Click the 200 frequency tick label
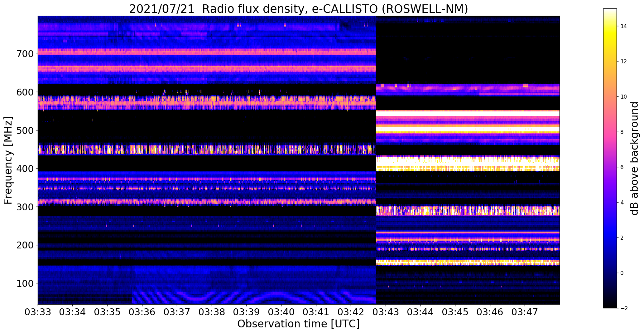Viewport: 644px width, 333px height. point(24,245)
